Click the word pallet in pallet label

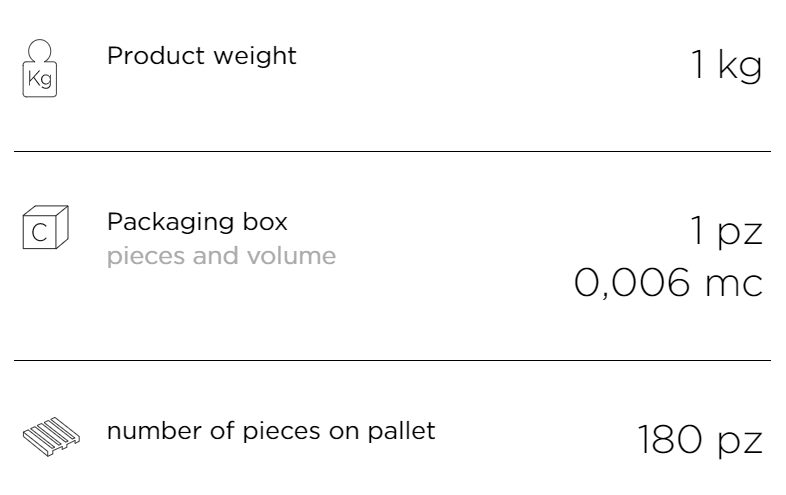click(402, 431)
